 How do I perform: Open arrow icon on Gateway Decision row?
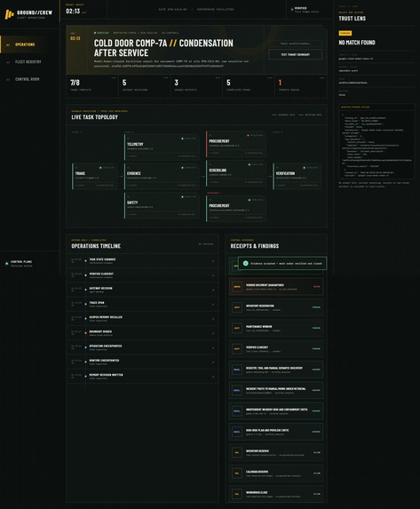[213, 290]
